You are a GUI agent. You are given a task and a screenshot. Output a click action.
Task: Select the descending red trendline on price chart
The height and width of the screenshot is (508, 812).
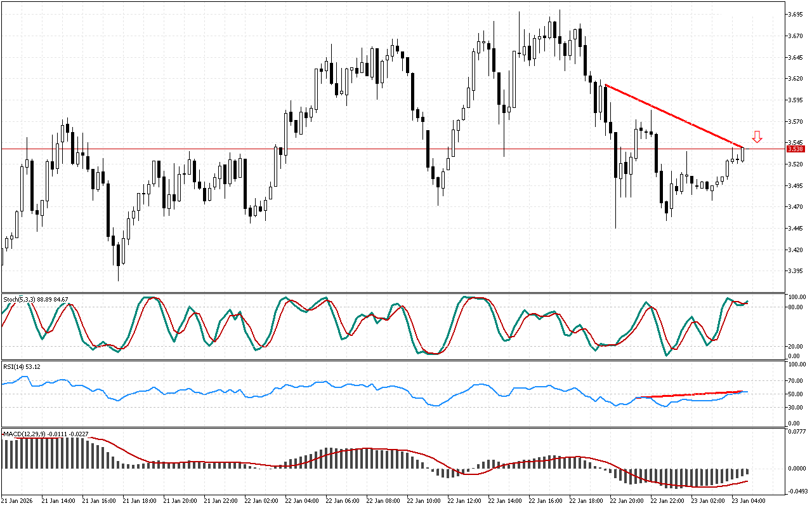click(x=672, y=115)
